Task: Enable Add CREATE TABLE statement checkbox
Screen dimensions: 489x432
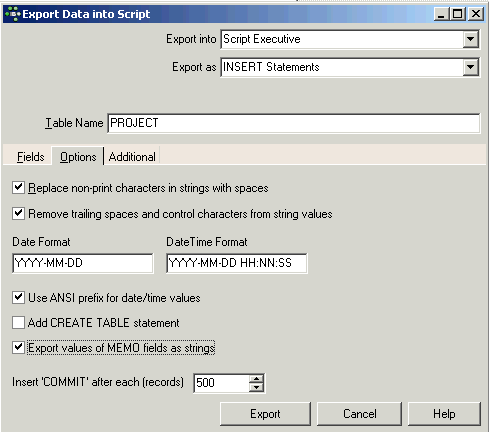Action: [18, 323]
